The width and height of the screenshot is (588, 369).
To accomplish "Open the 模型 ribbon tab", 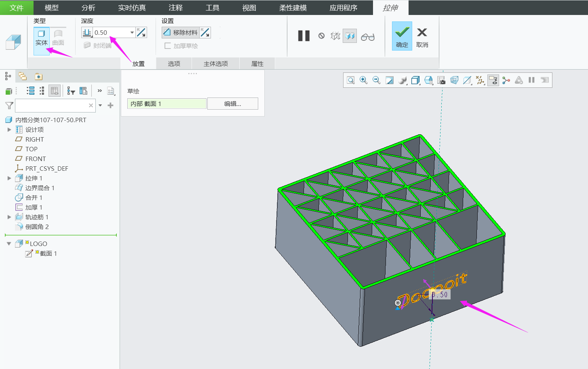I will [x=51, y=8].
